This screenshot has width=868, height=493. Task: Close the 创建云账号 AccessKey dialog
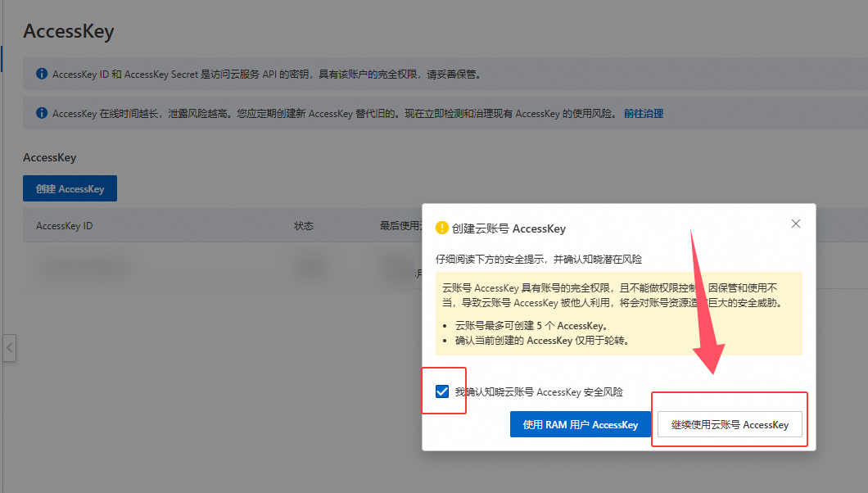point(795,224)
